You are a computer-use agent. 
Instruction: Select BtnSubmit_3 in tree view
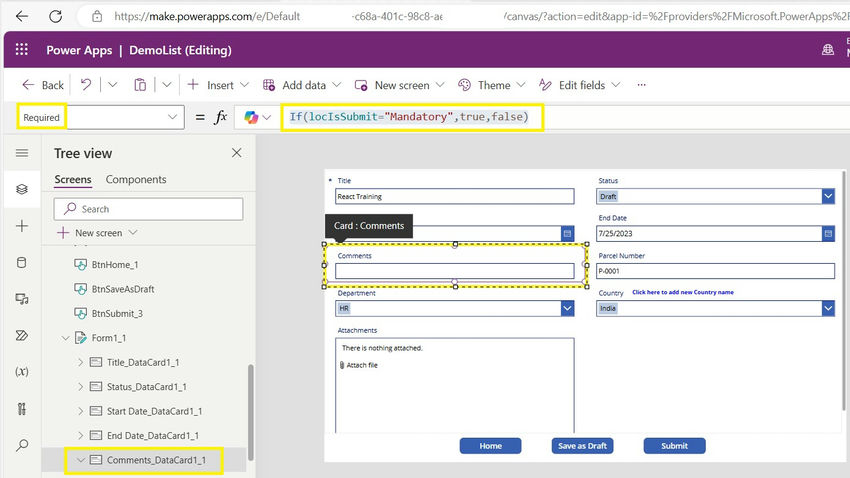click(x=117, y=313)
